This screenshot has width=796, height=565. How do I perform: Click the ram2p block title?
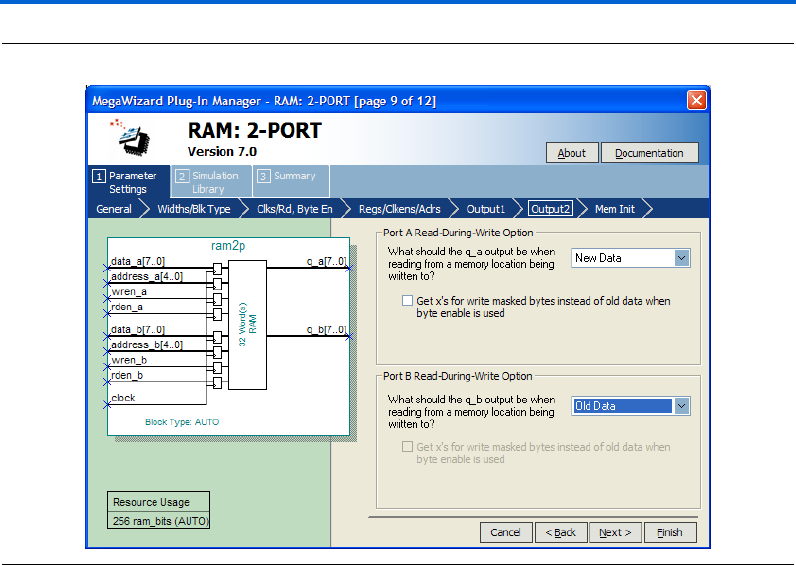(228, 246)
